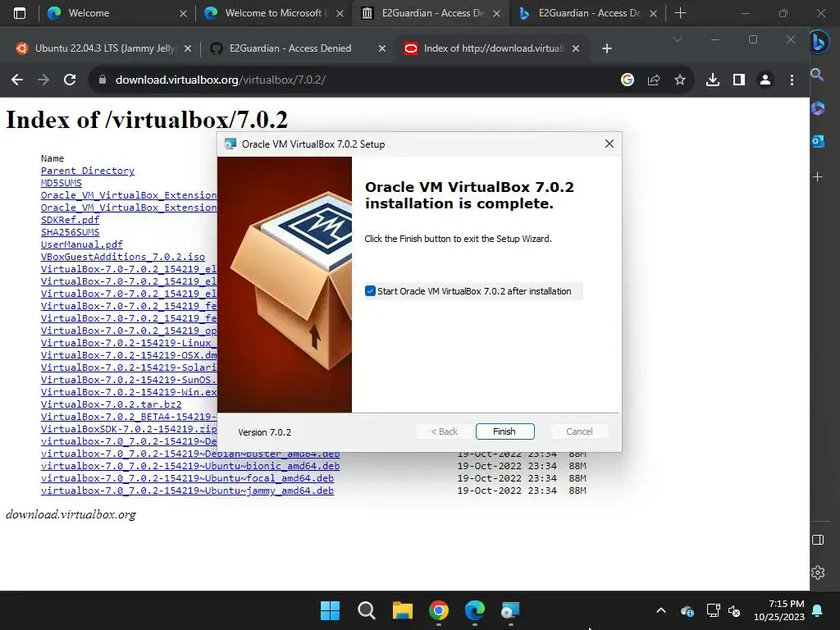Uncheck Start Oracle VM VirtualBox after installation
Image resolution: width=840 pixels, height=630 pixels.
[x=370, y=291]
